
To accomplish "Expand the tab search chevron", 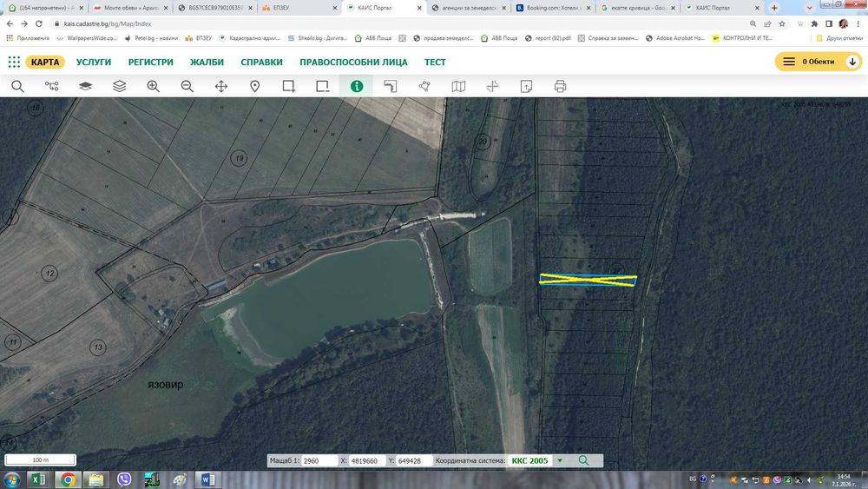I will [x=809, y=8].
